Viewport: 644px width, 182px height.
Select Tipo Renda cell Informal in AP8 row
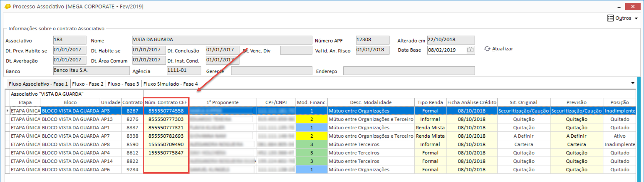pos(430,144)
